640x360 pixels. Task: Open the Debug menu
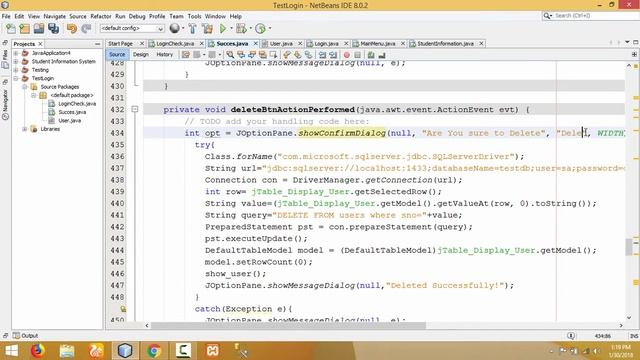137,16
